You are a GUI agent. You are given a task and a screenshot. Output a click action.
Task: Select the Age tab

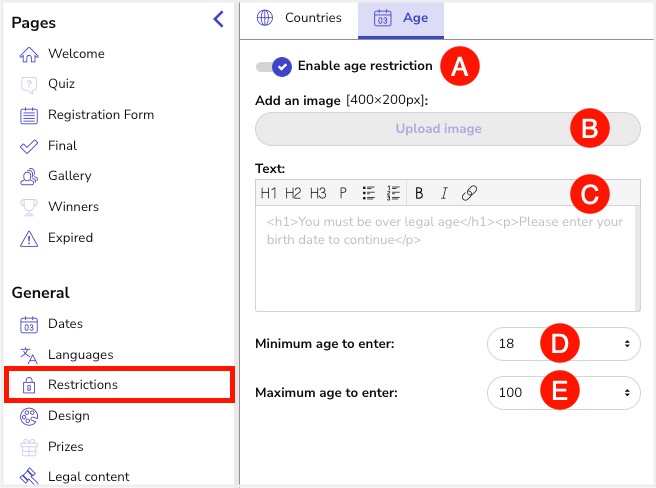(x=401, y=19)
